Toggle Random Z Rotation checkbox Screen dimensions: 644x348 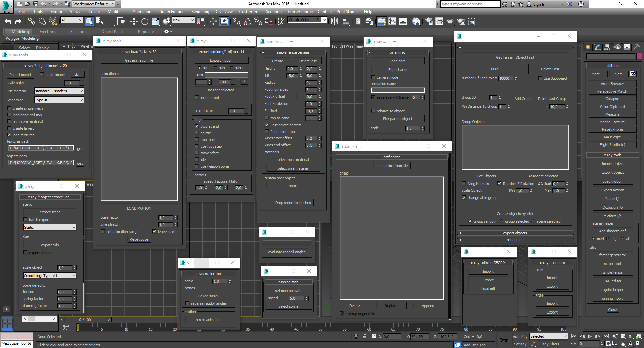[x=499, y=184]
